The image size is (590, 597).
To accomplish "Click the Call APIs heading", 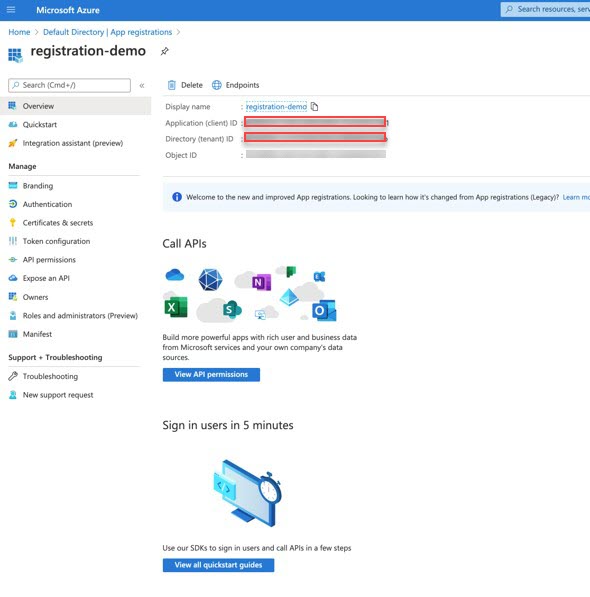I will tap(184, 244).
